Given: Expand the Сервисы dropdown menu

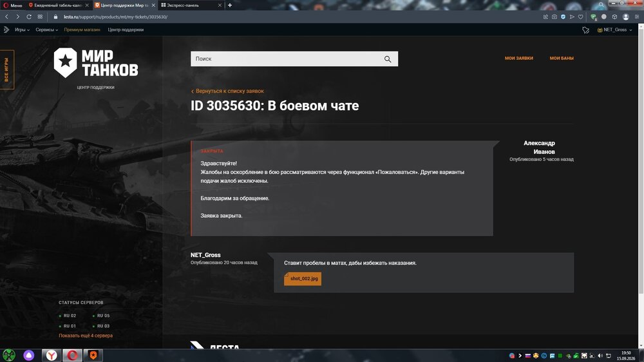Looking at the screenshot, I should point(47,30).
